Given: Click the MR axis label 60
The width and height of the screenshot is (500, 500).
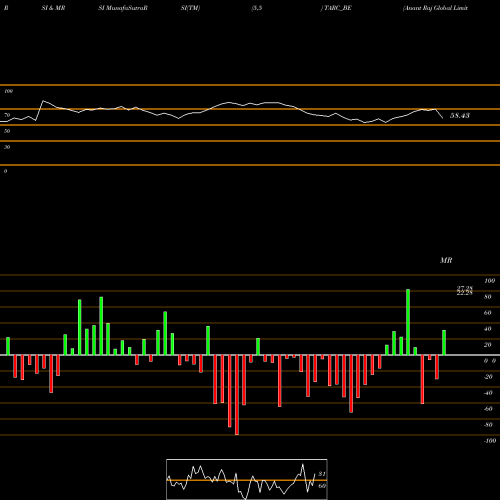Looking at the screenshot, I should pyautogui.click(x=488, y=313).
